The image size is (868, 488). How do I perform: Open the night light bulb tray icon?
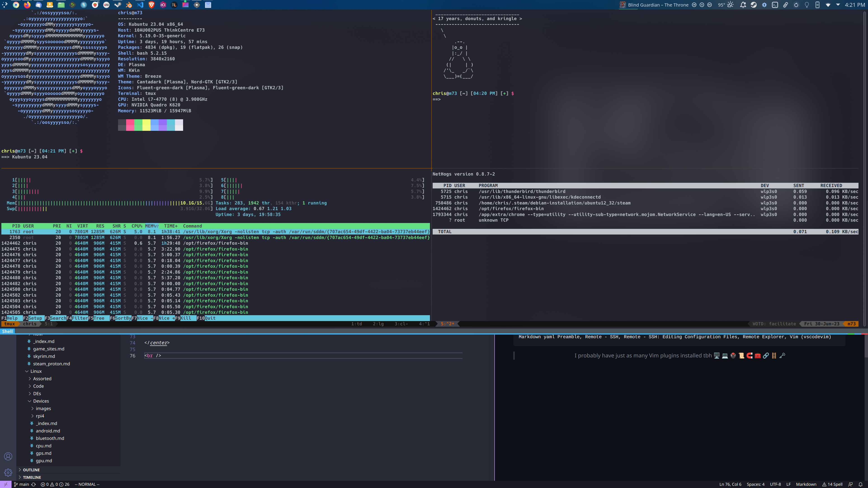(x=807, y=5)
